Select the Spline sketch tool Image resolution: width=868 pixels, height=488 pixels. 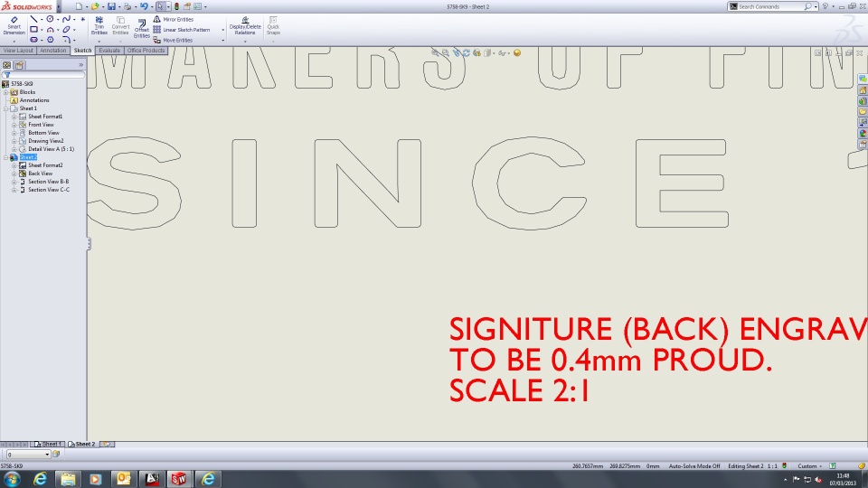(66, 19)
